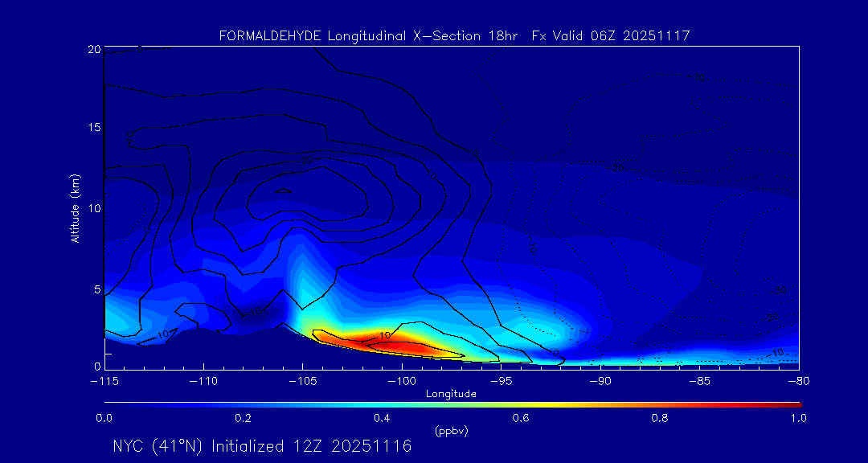This screenshot has height=463, width=868.
Task: Click the 0.2 label under the colorbar
Action: [x=243, y=418]
